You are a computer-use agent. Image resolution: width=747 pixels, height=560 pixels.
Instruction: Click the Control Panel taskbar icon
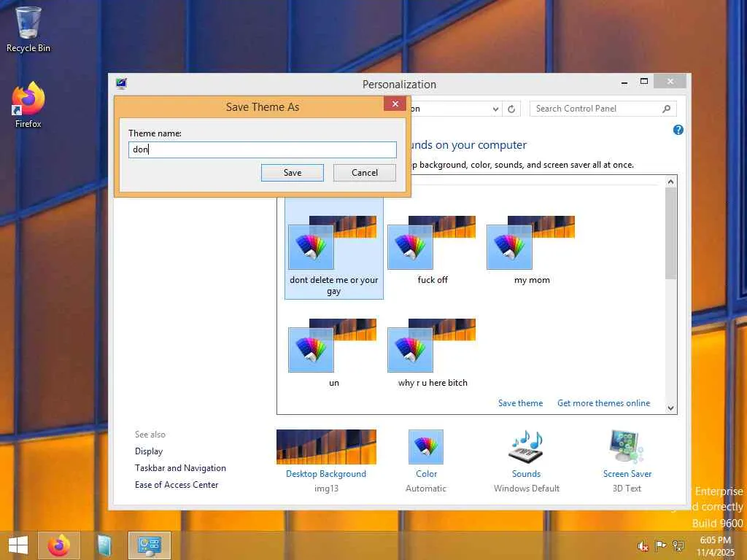click(149, 545)
